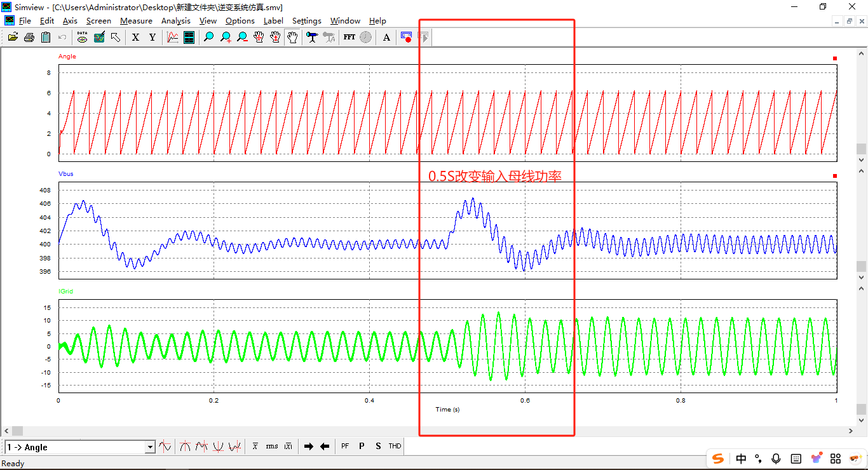The height and width of the screenshot is (470, 868).
Task: Click the PF power factor button
Action: (x=345, y=446)
